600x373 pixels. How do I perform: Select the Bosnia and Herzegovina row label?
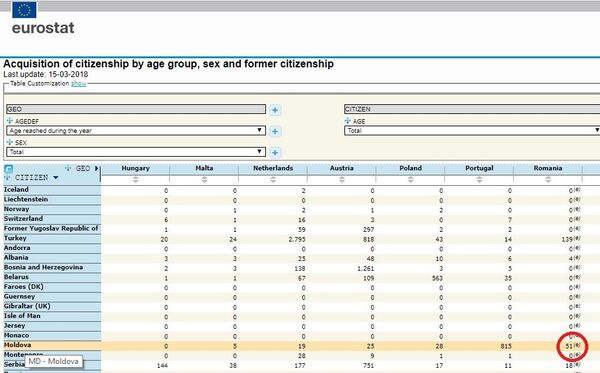pos(43,267)
